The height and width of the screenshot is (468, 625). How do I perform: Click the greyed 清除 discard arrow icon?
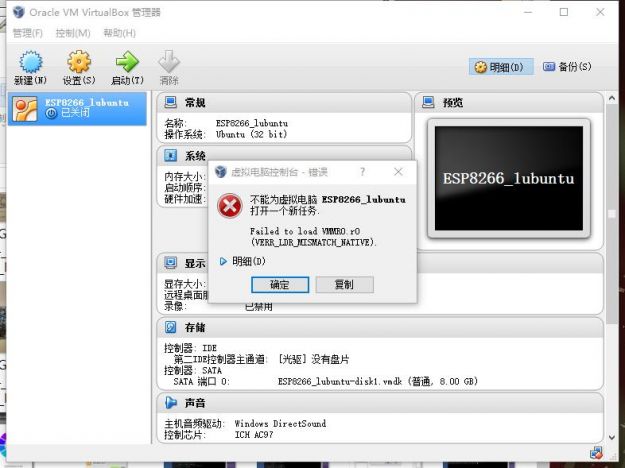[x=169, y=62]
